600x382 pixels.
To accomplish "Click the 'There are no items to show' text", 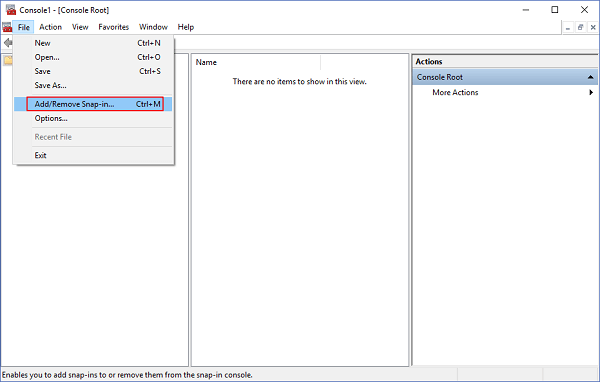I will (x=300, y=82).
